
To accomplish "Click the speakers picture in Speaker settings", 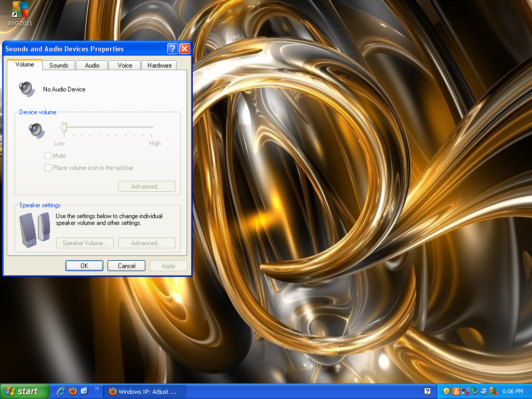I will pos(35,230).
